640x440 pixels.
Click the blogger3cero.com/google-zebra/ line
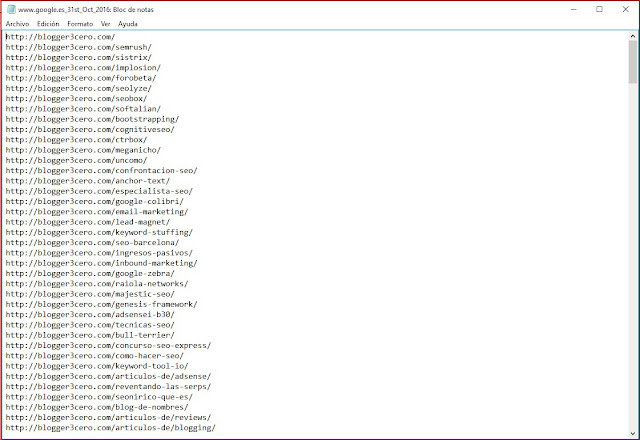click(x=90, y=273)
